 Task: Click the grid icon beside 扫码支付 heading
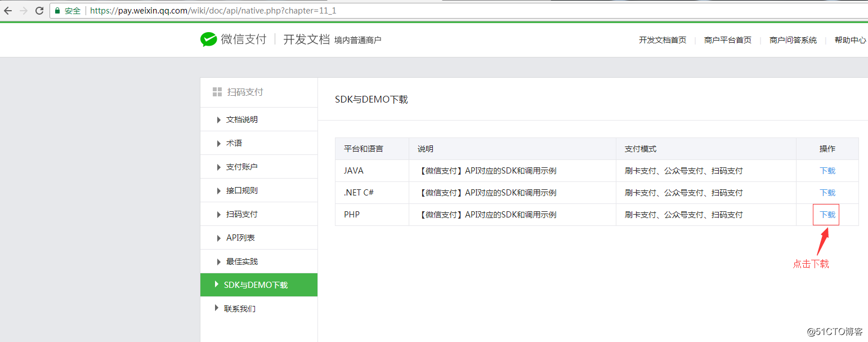point(217,92)
